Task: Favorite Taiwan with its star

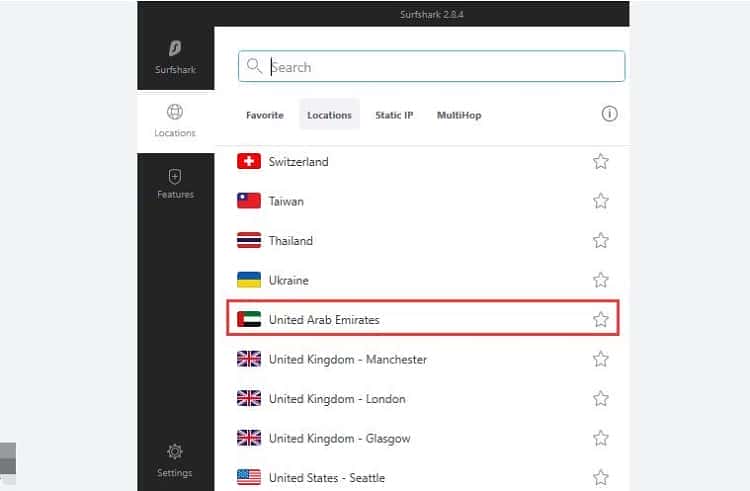Action: 601,201
